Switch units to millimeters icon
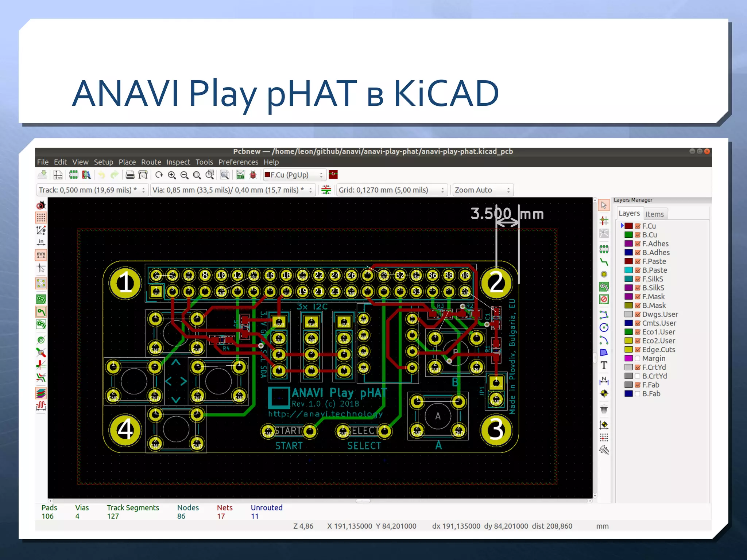Screen dimensions: 747x560 pyautogui.click(x=41, y=255)
